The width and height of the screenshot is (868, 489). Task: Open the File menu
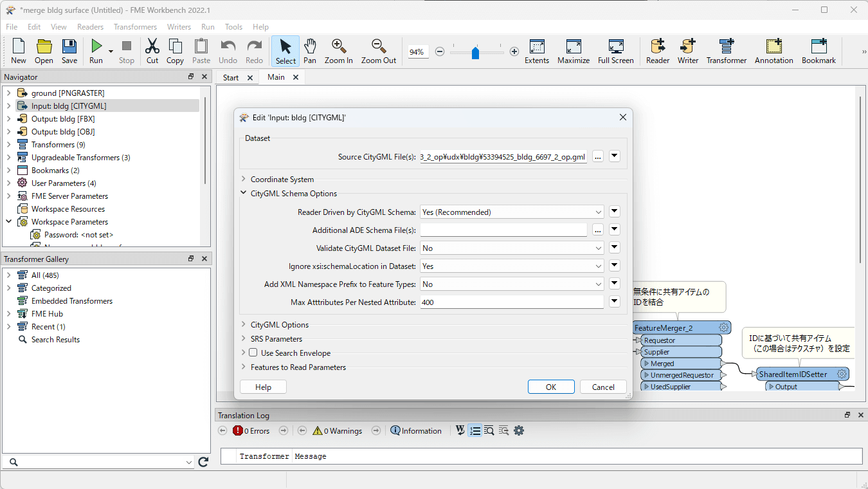coord(12,27)
